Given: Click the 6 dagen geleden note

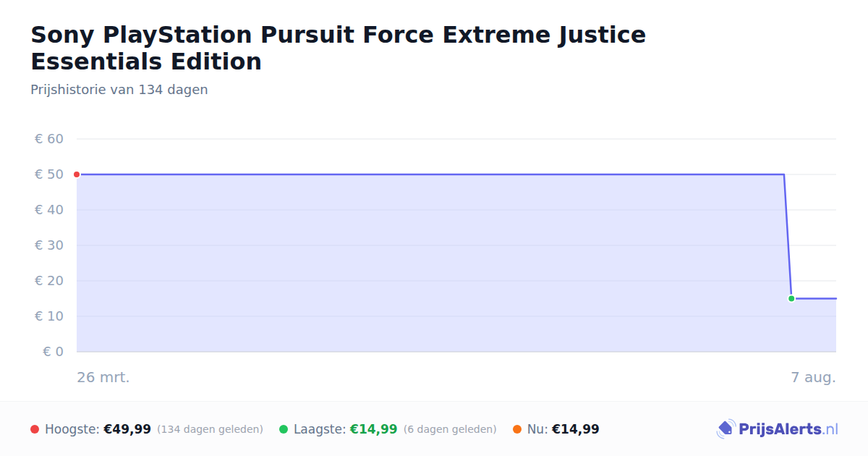Looking at the screenshot, I should [450, 429].
